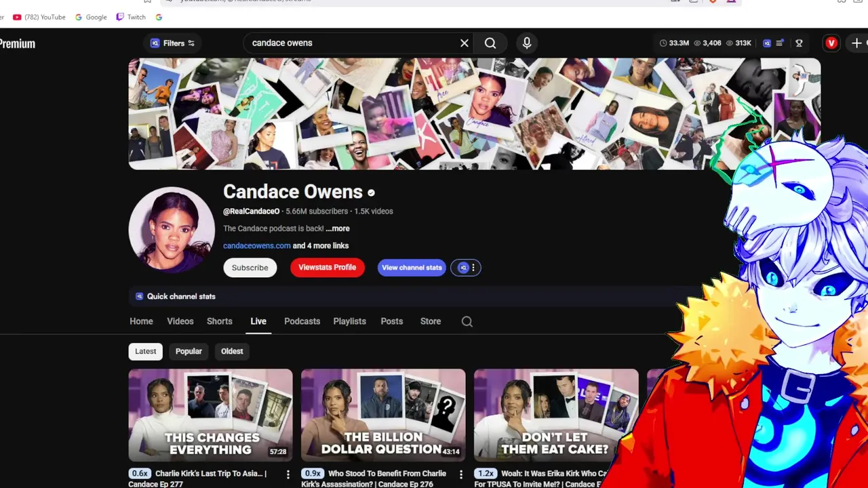Click the magnifier search button
The image size is (868, 488).
click(x=490, y=43)
